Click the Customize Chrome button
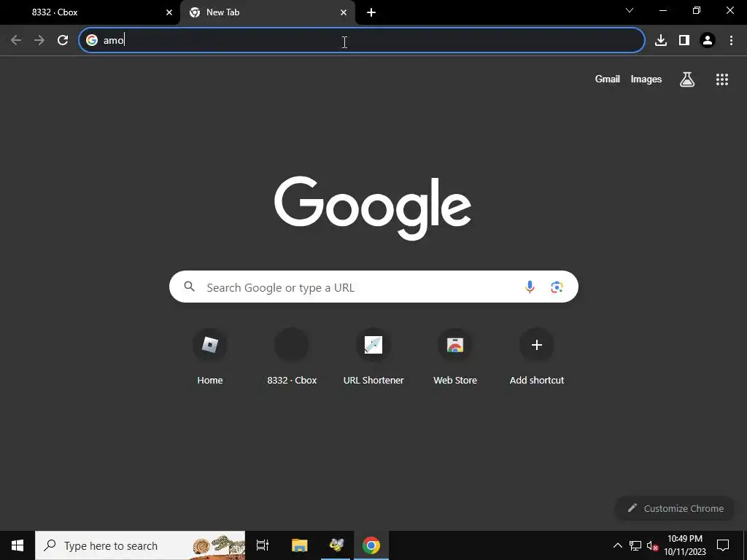This screenshot has width=747, height=560. click(676, 508)
